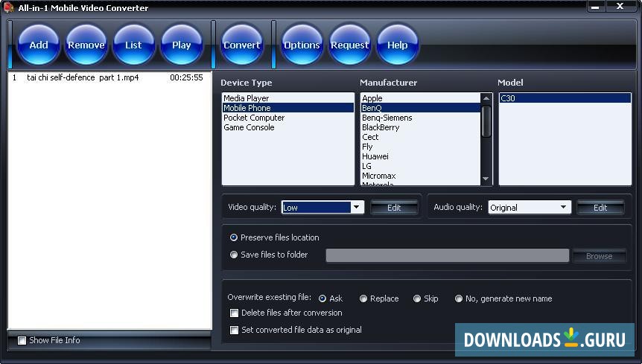The width and height of the screenshot is (642, 364).
Task: Open the Audio quality dropdown
Action: (x=563, y=208)
